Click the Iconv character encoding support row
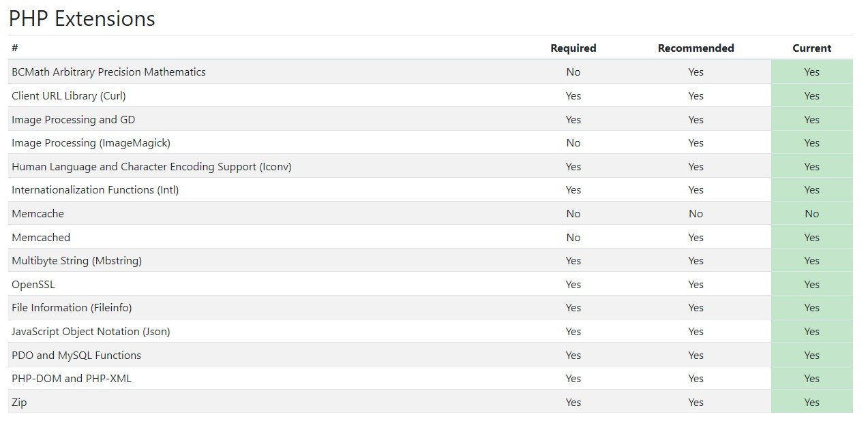This screenshot has height=423, width=868. pyautogui.click(x=430, y=166)
